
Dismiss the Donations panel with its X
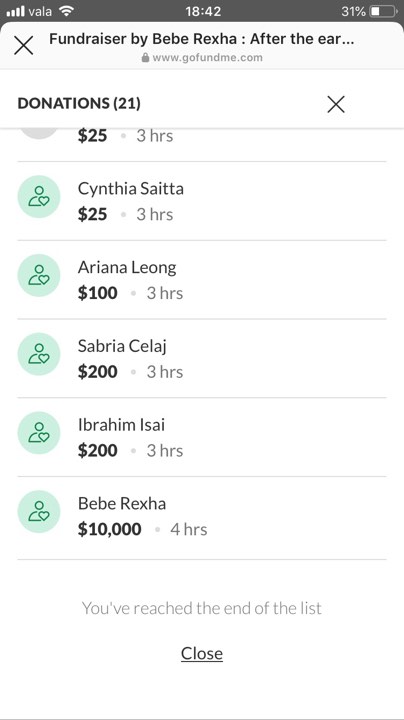[336, 104]
